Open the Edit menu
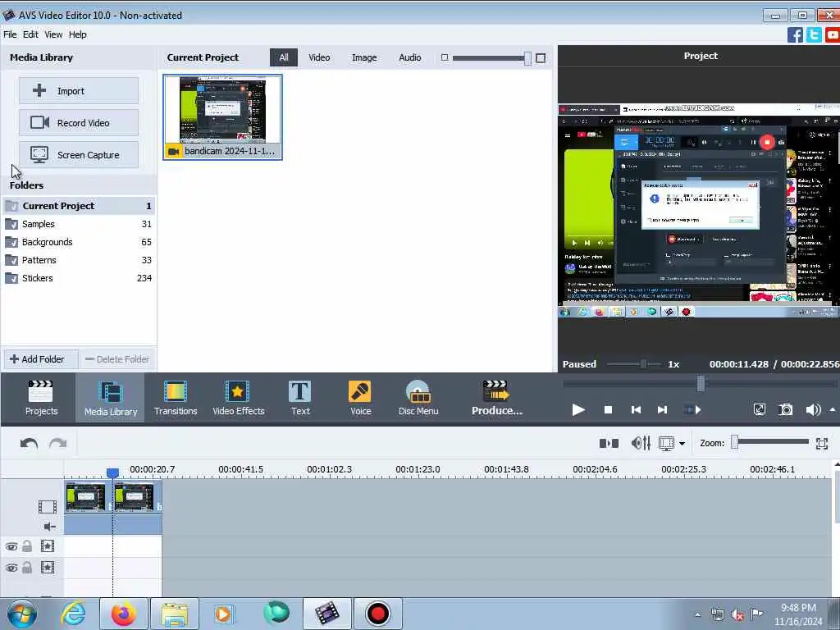 30,34
